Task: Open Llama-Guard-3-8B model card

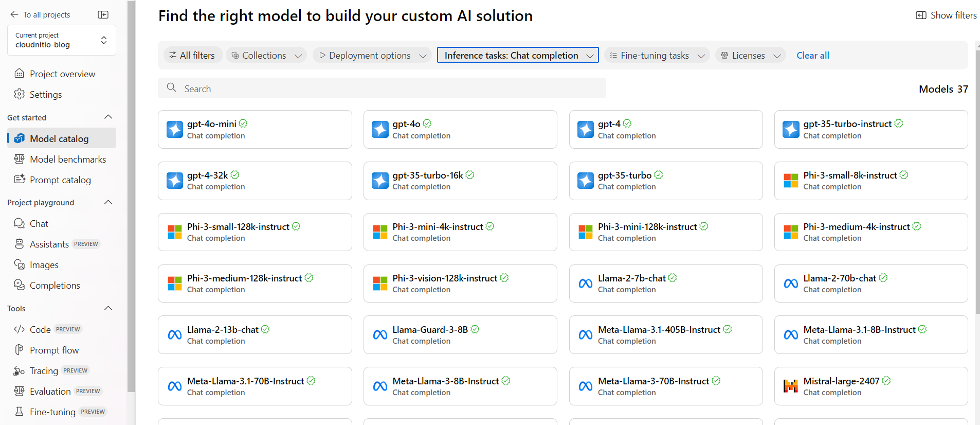Action: point(460,335)
